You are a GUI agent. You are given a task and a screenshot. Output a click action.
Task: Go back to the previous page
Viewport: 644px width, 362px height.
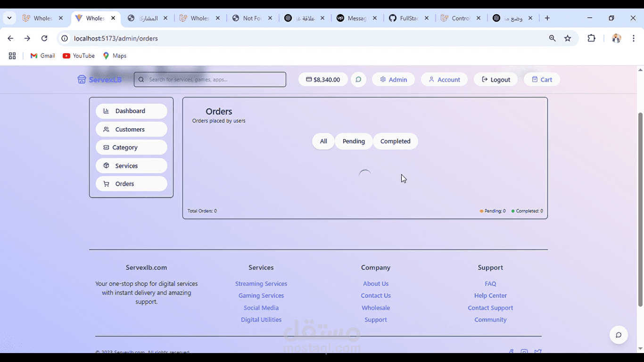[11, 38]
